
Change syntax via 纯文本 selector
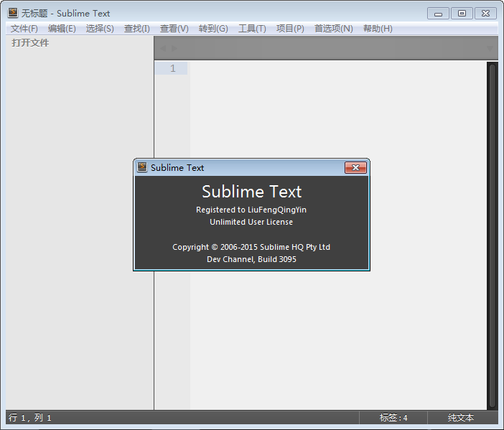[461, 418]
